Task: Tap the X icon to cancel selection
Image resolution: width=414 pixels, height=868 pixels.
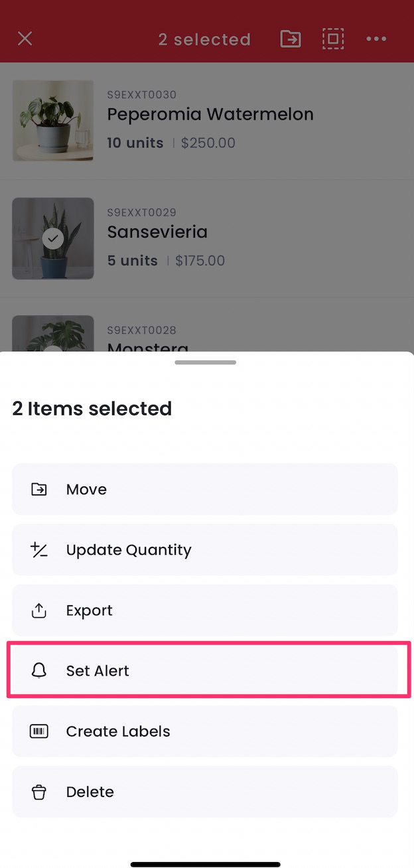Action: [25, 38]
